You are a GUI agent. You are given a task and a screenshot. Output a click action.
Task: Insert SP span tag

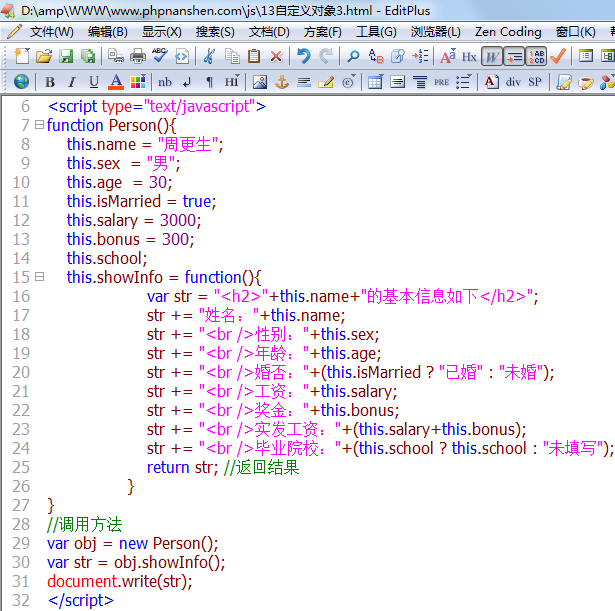coord(535,82)
